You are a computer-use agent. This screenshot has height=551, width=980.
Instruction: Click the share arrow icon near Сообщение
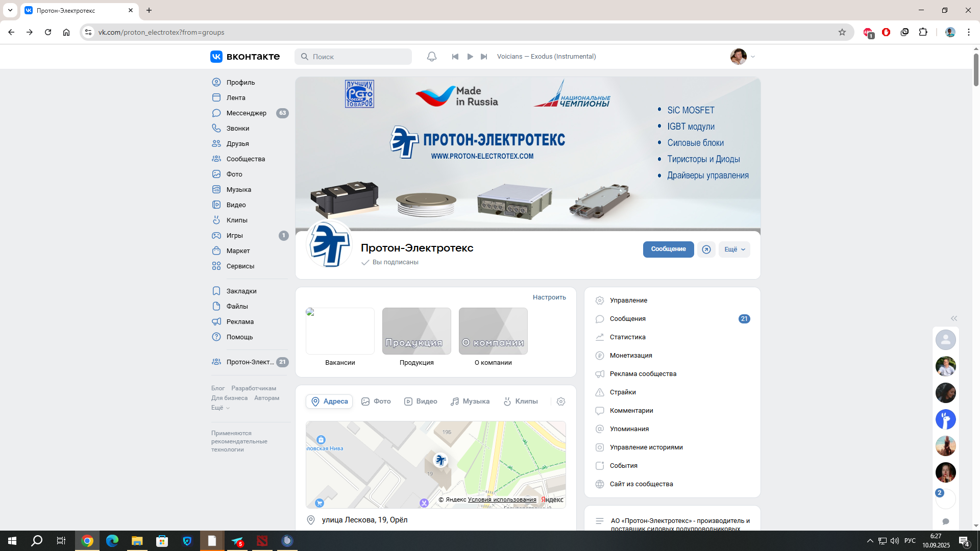coord(706,249)
